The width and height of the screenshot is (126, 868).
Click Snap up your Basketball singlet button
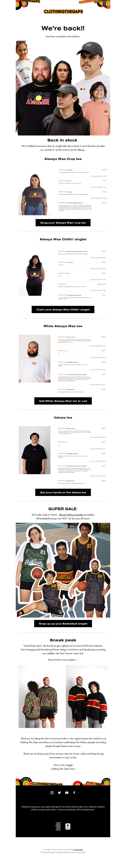[63, 623]
